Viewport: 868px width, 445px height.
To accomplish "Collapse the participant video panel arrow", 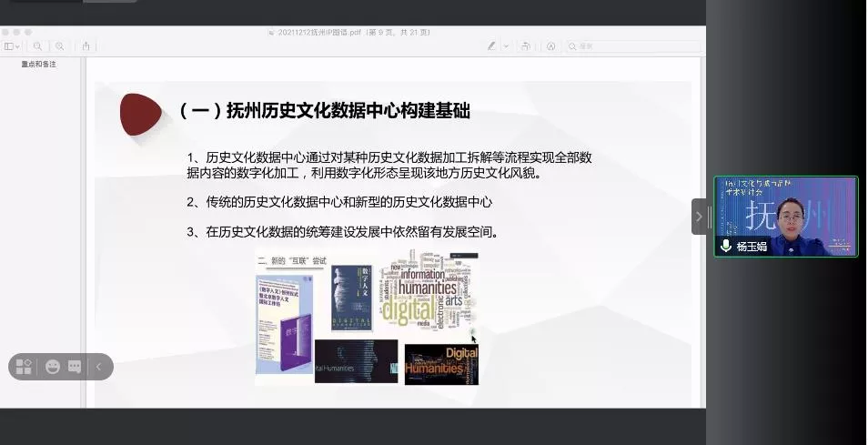I will (x=699, y=217).
